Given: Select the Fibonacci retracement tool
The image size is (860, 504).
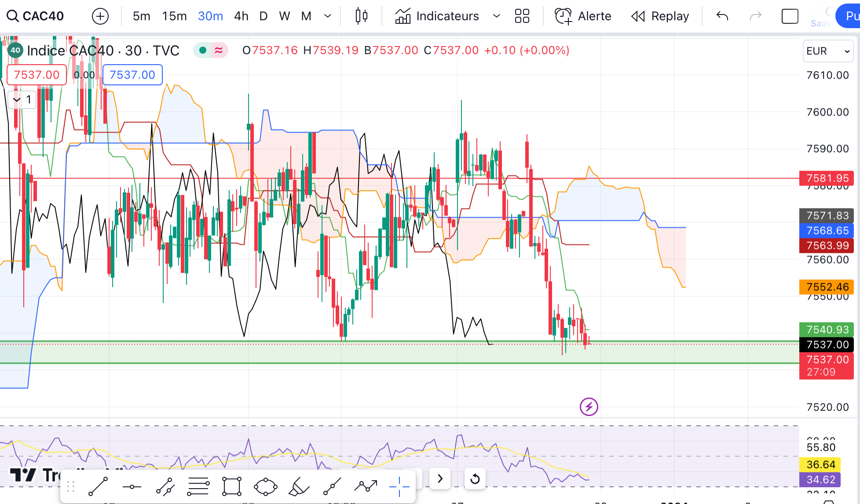Looking at the screenshot, I should [x=198, y=487].
